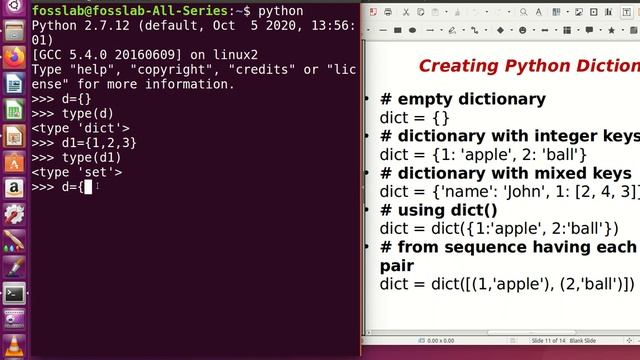This screenshot has width=640, height=360.
Task: Select the Flowchart shapes tool
Action: [x=567, y=30]
